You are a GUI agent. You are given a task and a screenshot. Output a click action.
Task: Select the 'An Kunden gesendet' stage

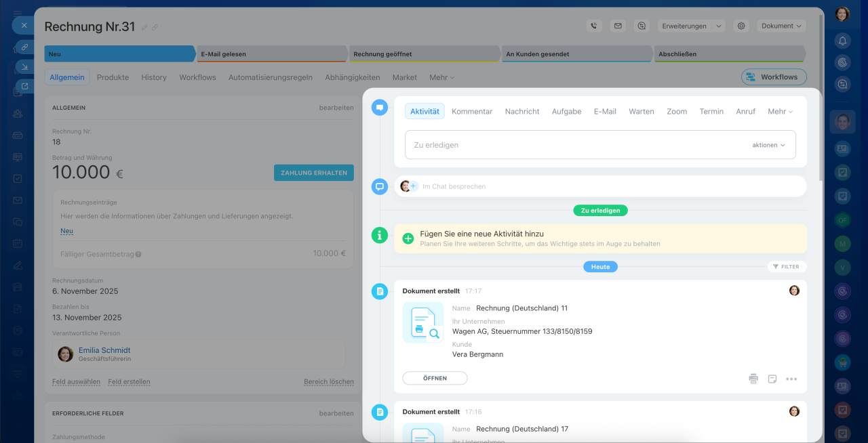pos(576,54)
